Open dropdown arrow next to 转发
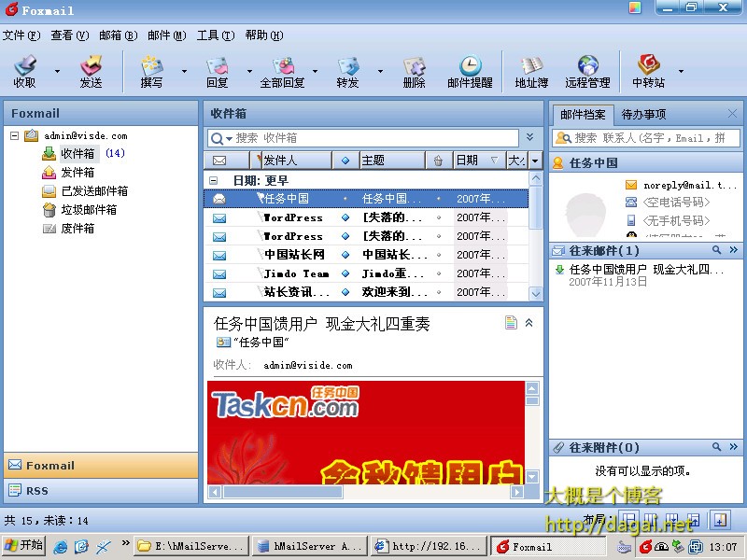 pos(380,72)
